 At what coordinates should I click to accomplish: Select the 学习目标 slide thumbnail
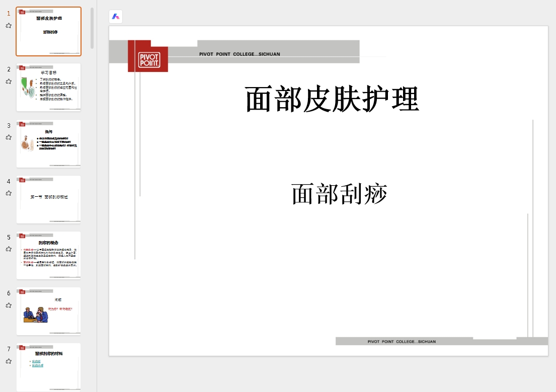pos(48,87)
